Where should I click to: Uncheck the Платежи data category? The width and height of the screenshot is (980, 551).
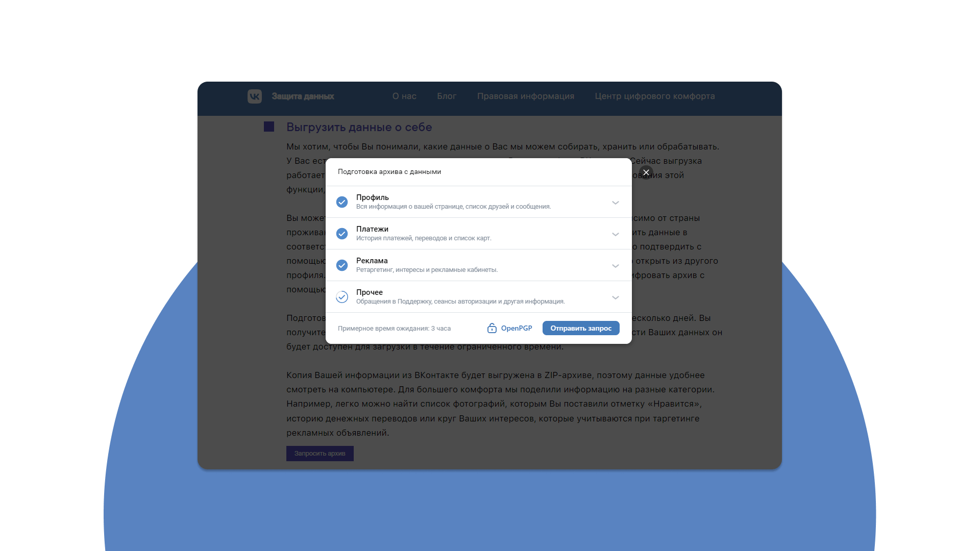click(342, 234)
